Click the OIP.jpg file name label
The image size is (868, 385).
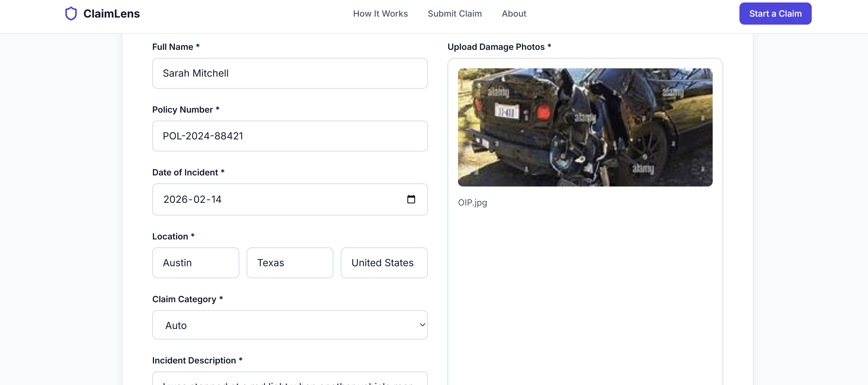(x=472, y=203)
